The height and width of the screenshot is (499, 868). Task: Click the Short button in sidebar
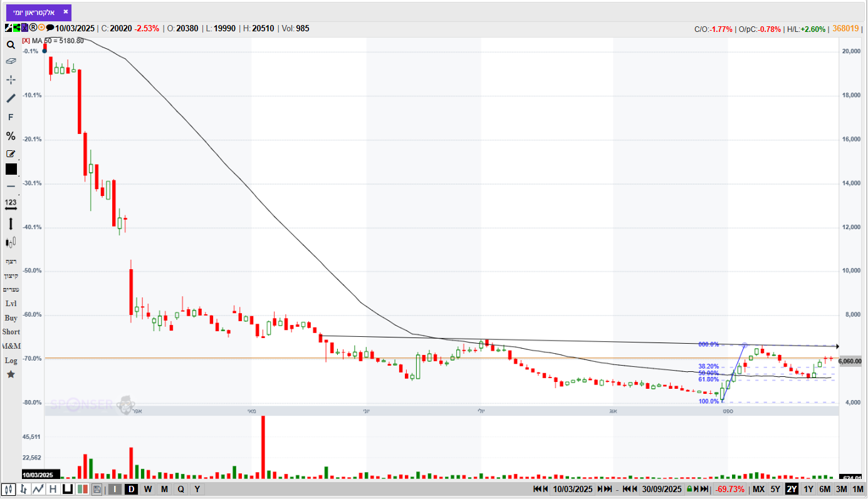tap(11, 332)
